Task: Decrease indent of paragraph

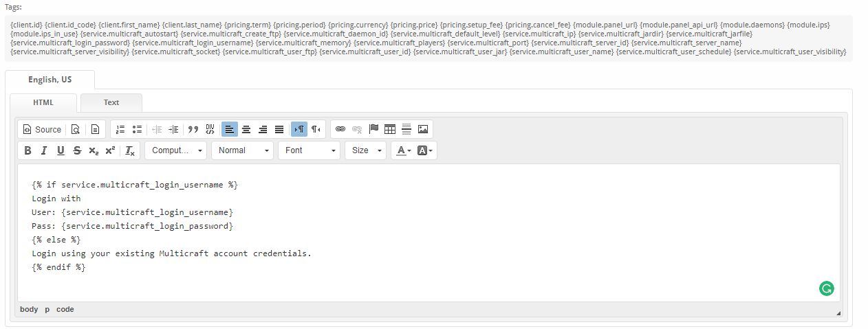Action: [x=157, y=129]
